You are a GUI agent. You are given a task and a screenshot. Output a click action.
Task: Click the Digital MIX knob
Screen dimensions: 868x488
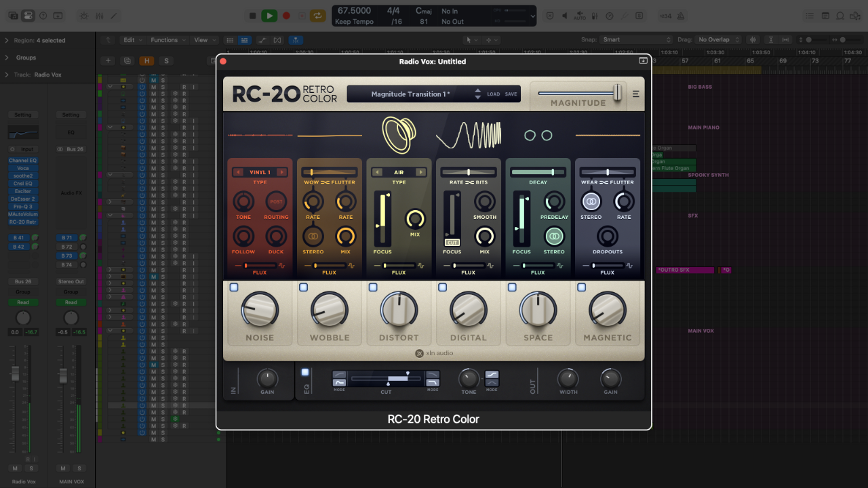484,236
